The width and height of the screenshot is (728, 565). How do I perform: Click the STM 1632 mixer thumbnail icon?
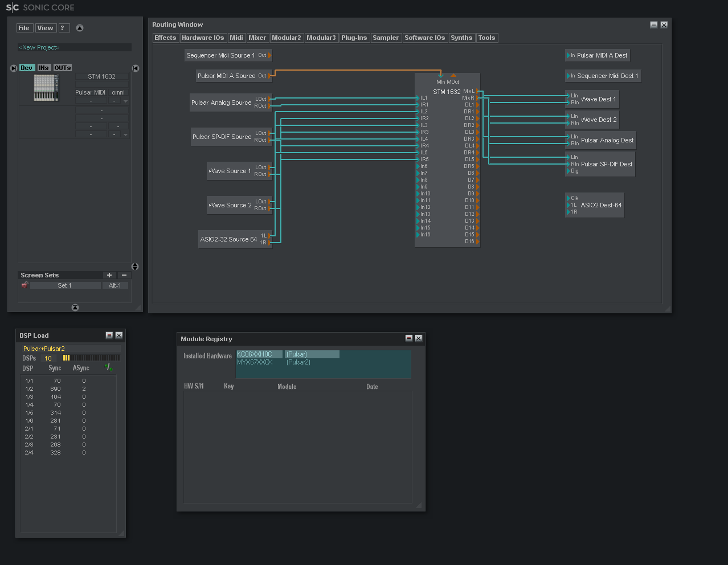coord(46,88)
